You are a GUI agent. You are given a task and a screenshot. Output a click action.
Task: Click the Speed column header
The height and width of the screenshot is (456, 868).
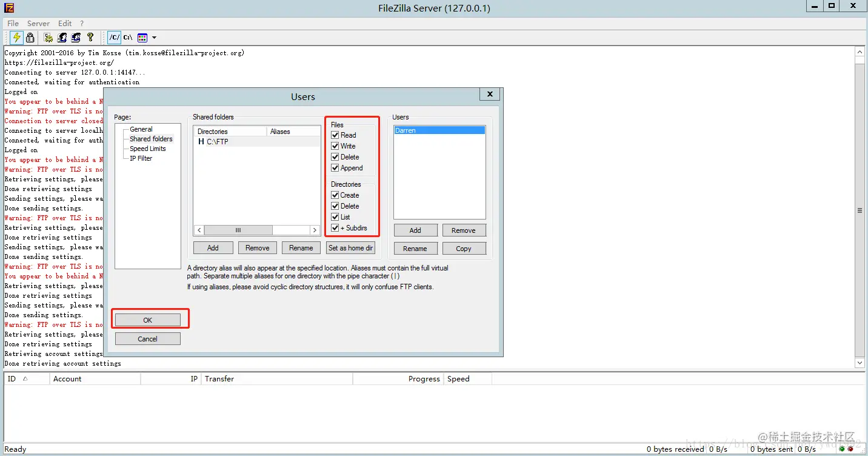468,379
